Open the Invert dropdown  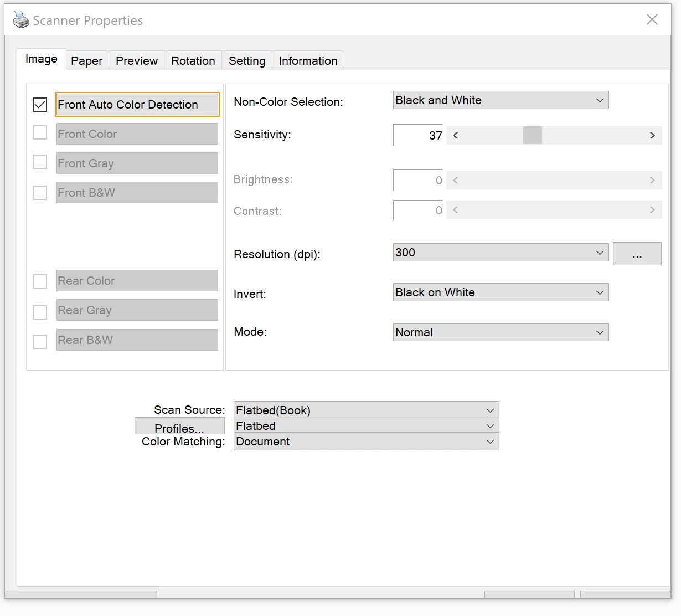[501, 292]
